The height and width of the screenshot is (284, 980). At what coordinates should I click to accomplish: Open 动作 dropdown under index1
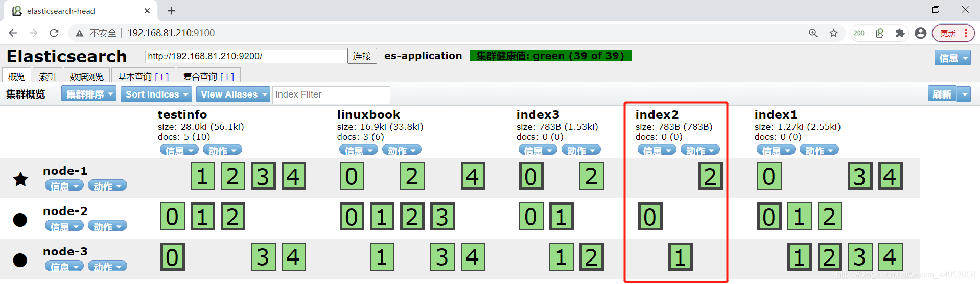(819, 150)
